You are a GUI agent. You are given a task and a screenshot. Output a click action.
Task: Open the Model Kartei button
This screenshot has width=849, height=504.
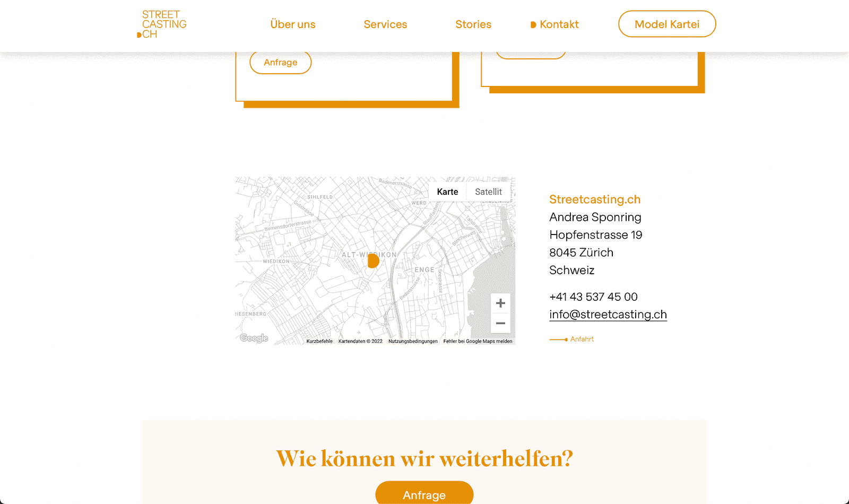667,24
